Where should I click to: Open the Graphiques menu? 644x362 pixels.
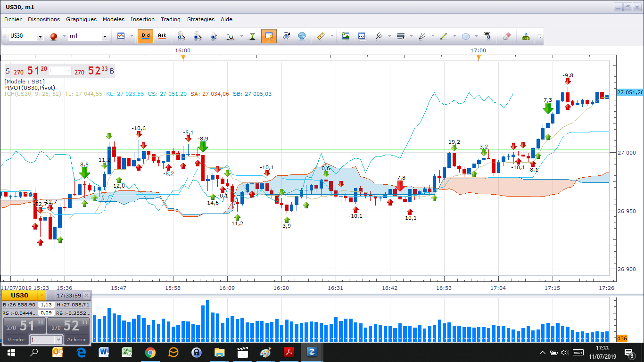click(81, 19)
